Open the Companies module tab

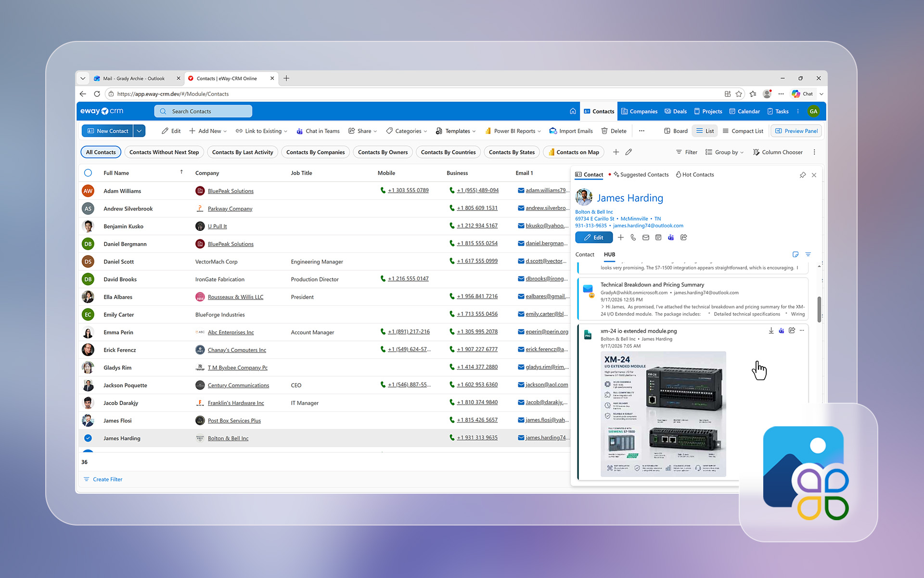(x=639, y=111)
